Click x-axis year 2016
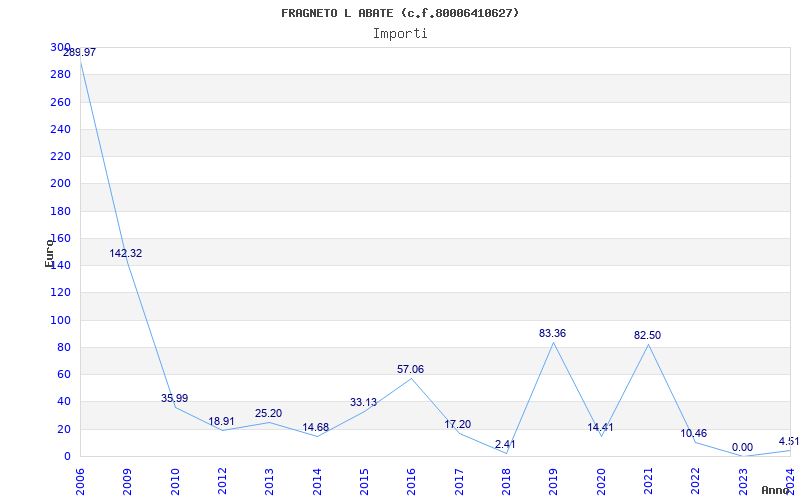 pyautogui.click(x=411, y=481)
